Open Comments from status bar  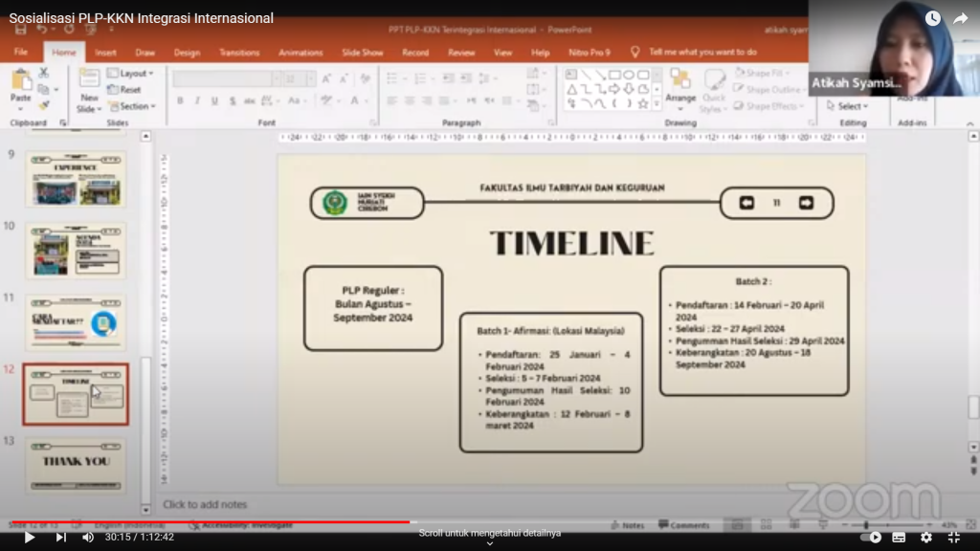tap(683, 525)
